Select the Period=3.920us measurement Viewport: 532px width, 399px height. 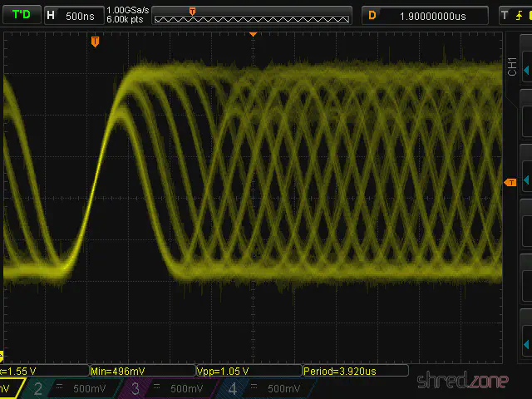pos(355,371)
